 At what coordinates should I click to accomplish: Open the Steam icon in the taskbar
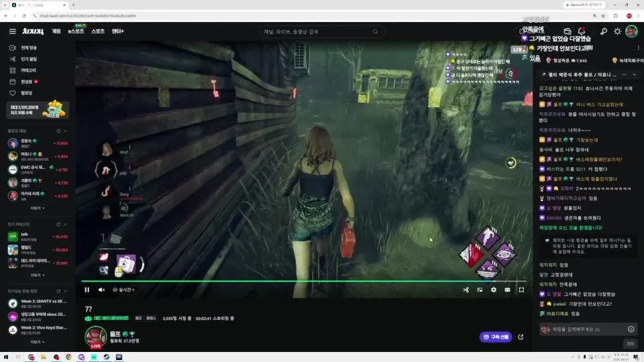pyautogui.click(x=107, y=357)
